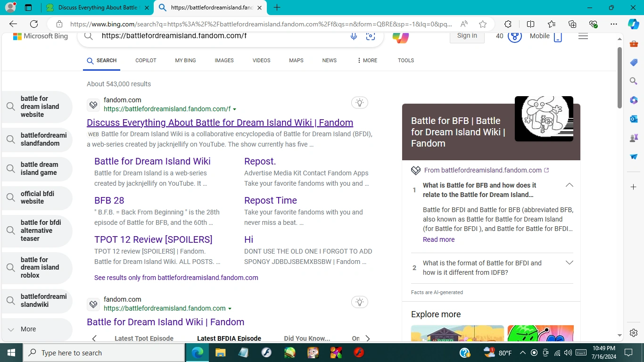Add page to favorites star icon
The image size is (644, 362).
(482, 24)
